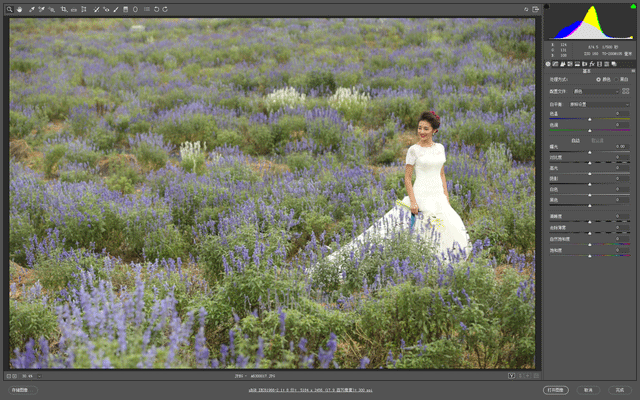Open the 配置文件 profile dropdown
Image resolution: width=640 pixels, height=400 pixels.
(x=596, y=91)
